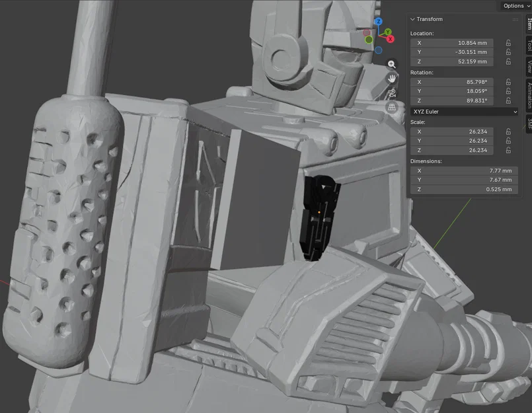Open the XYZ Euler rotation mode dropdown
This screenshot has height=413, width=532.
[464, 112]
